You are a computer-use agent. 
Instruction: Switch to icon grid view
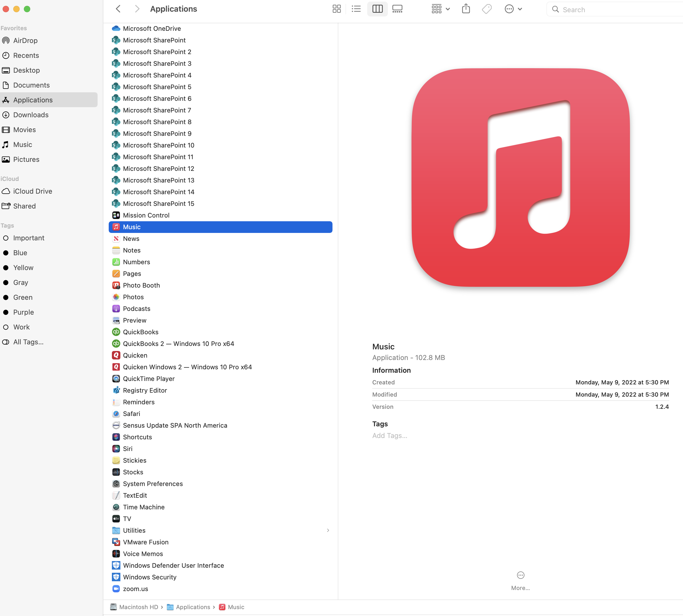pyautogui.click(x=336, y=9)
